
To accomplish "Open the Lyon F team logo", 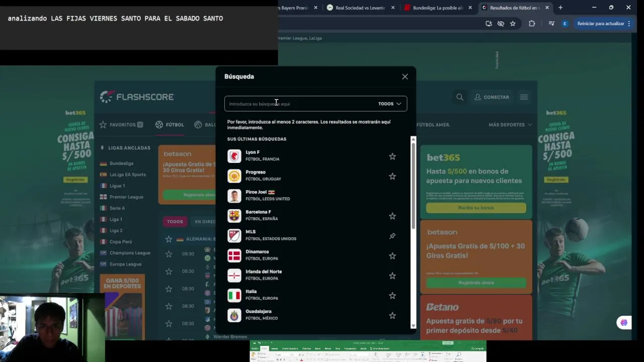I will [x=234, y=156].
